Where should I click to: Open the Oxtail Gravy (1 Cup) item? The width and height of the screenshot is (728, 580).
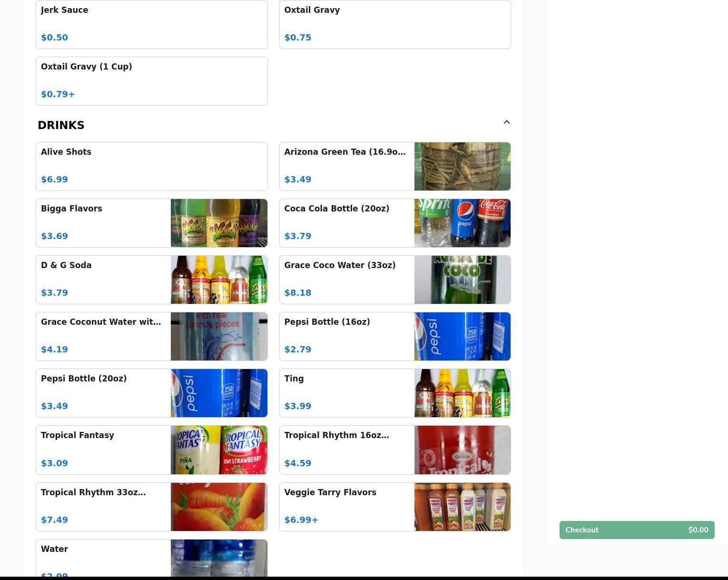pos(151,81)
